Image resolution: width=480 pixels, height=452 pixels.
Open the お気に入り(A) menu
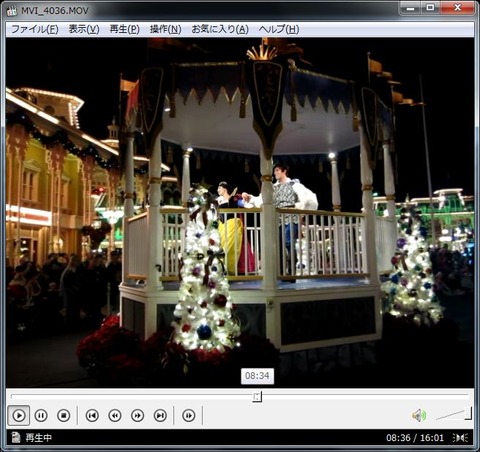point(220,29)
